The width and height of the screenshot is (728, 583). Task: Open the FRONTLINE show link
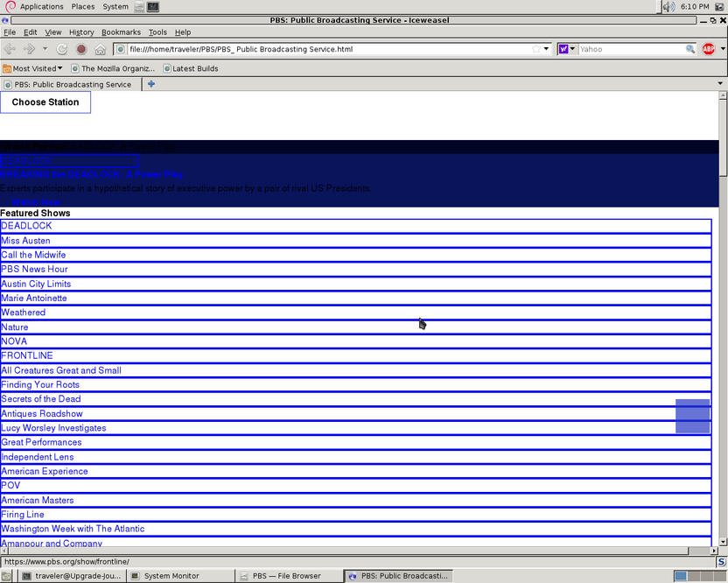point(355,355)
